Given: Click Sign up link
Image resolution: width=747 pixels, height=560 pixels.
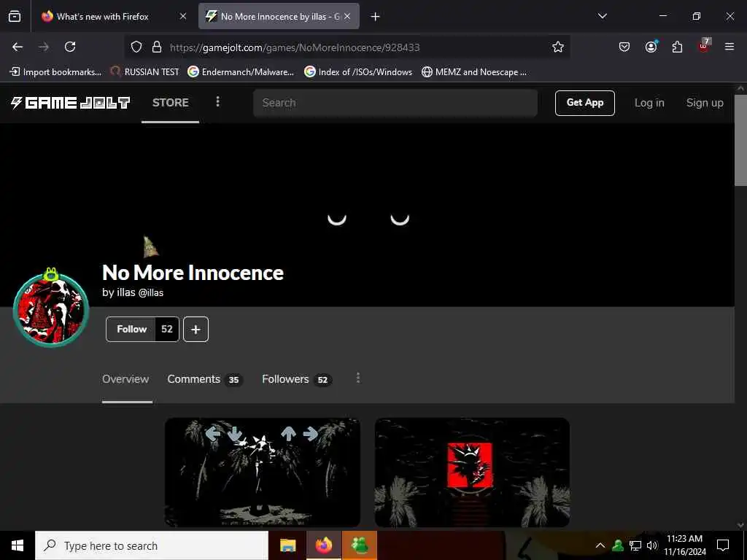Looking at the screenshot, I should click(x=705, y=103).
